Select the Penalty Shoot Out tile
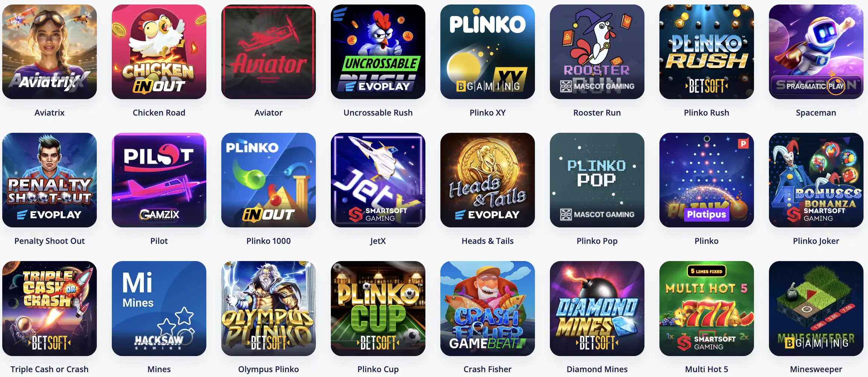868x377 pixels. (49, 180)
